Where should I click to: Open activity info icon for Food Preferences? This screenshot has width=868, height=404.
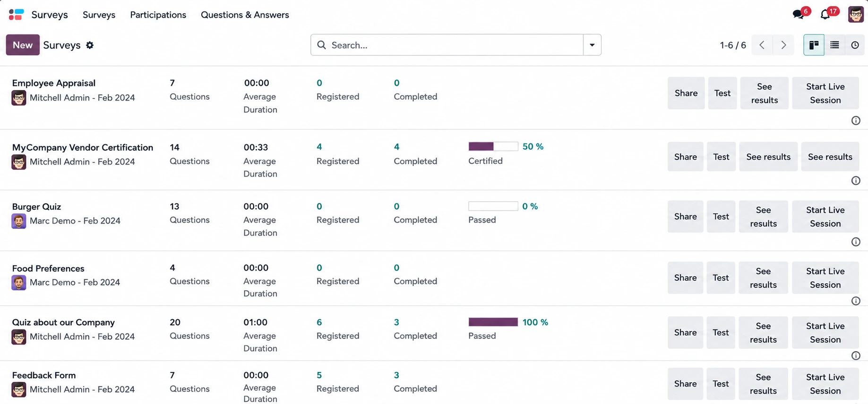pos(856,301)
